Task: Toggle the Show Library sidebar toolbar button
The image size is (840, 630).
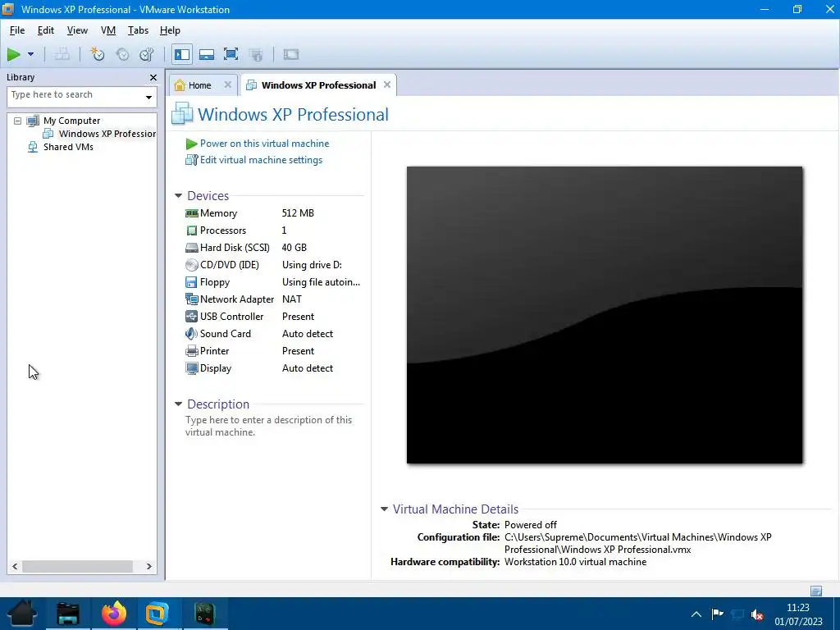Action: tap(182, 54)
